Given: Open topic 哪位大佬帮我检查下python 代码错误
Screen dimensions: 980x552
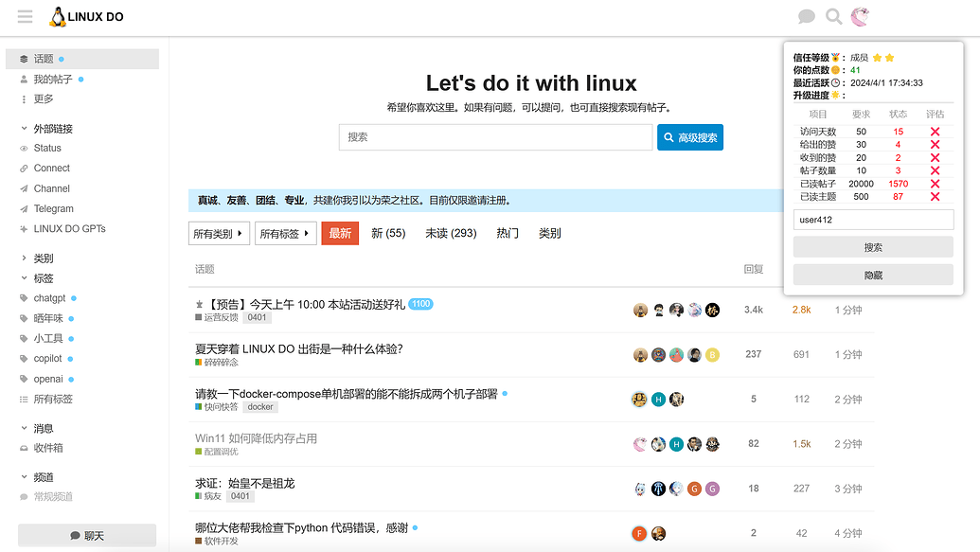Looking at the screenshot, I should click(301, 527).
